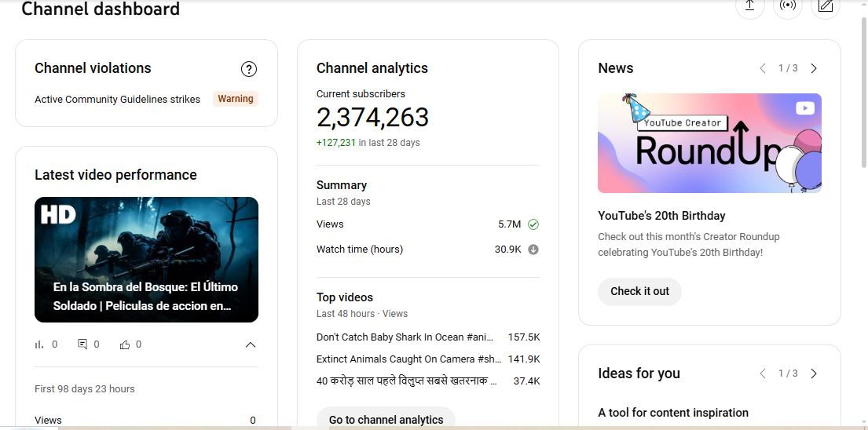Click the Go live broadcast icon
868x430 pixels.
coord(787,6)
